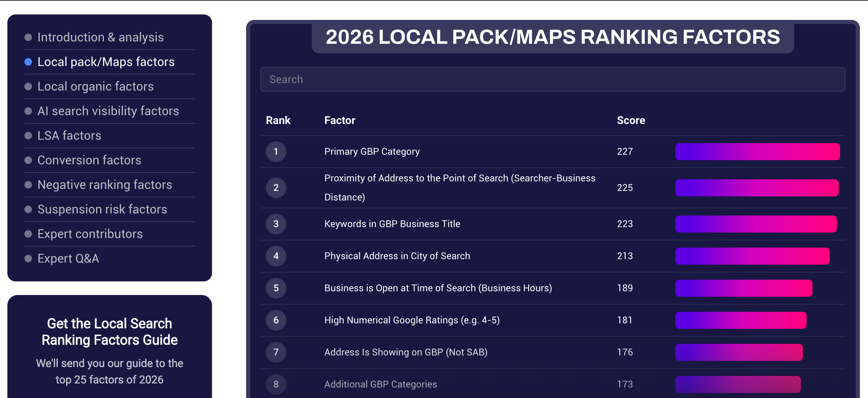Jump to LSA factors section
The height and width of the screenshot is (398, 868).
69,136
